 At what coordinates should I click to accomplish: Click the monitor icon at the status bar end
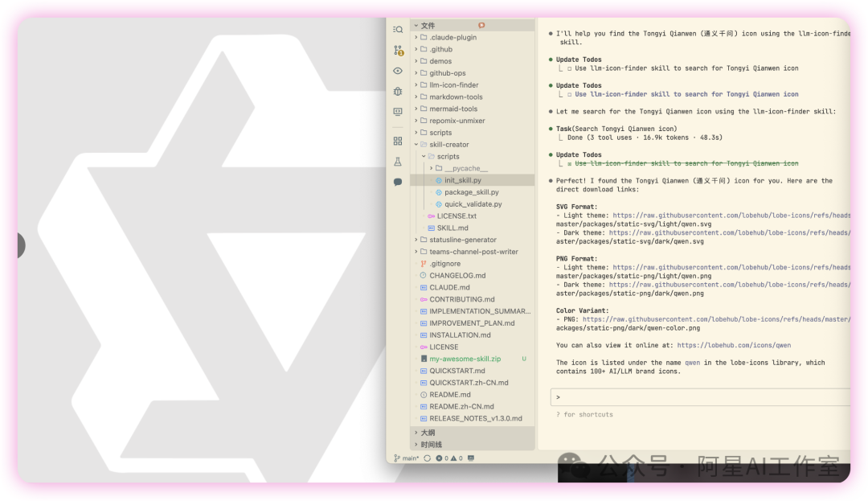pos(471,458)
